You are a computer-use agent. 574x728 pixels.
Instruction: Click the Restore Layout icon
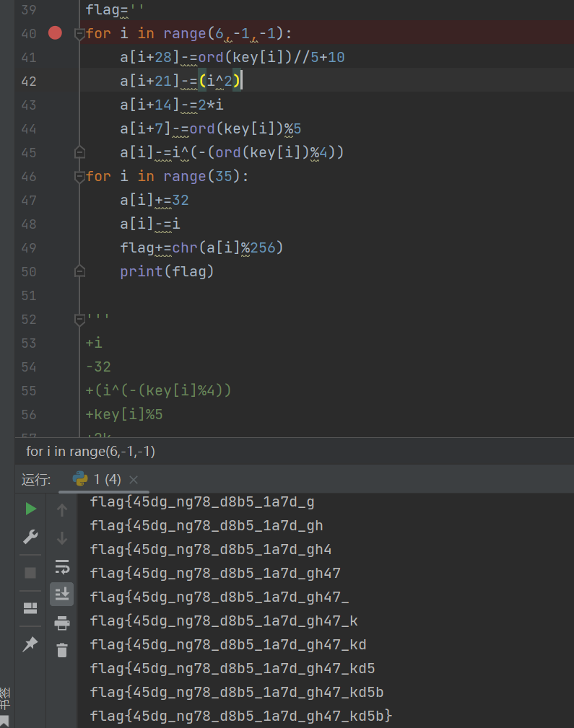pyautogui.click(x=30, y=608)
